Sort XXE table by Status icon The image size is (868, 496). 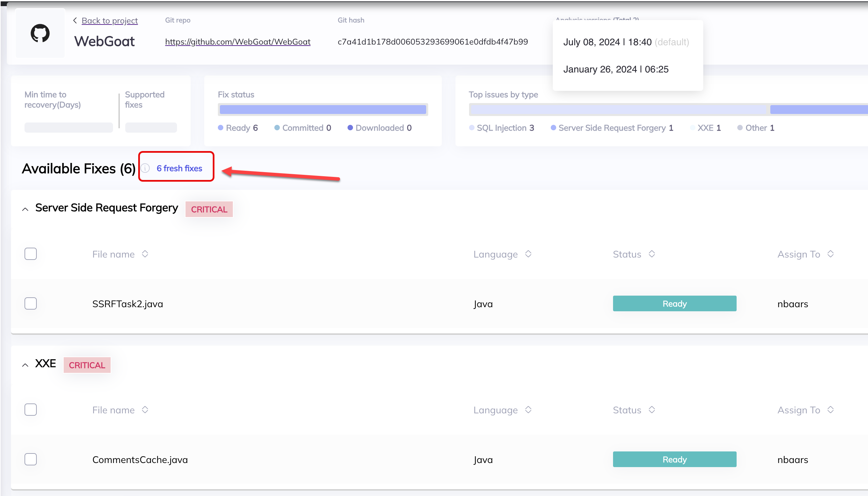click(x=652, y=410)
